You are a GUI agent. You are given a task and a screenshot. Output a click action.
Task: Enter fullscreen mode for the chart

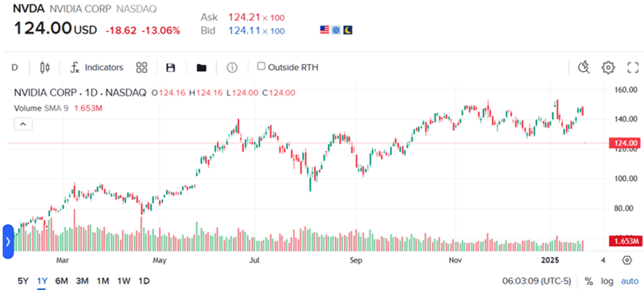tap(633, 67)
